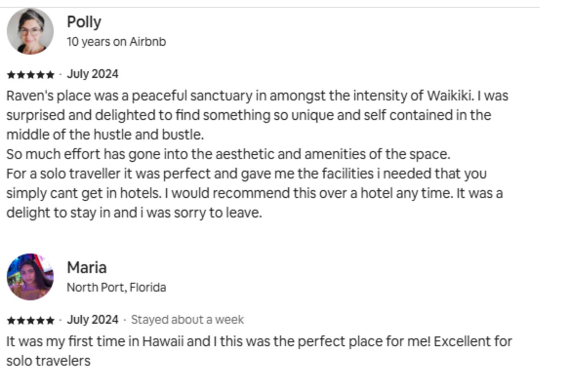Image resolution: width=570 pixels, height=392 pixels.
Task: Click the first star in Polly's rating
Action: coord(11,75)
